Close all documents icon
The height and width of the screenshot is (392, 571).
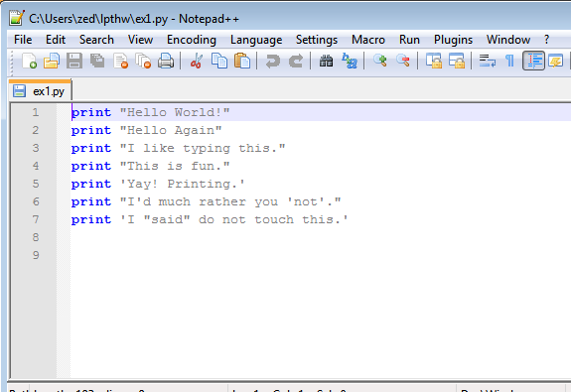click(x=143, y=61)
